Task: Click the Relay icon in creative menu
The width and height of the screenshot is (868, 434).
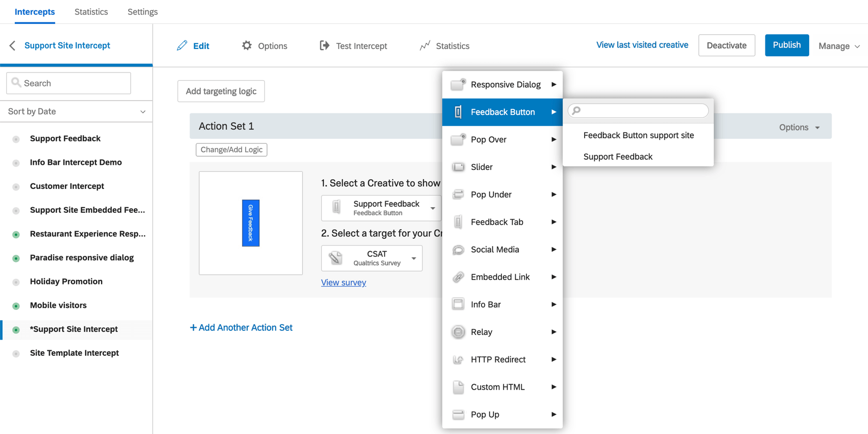Action: click(459, 332)
